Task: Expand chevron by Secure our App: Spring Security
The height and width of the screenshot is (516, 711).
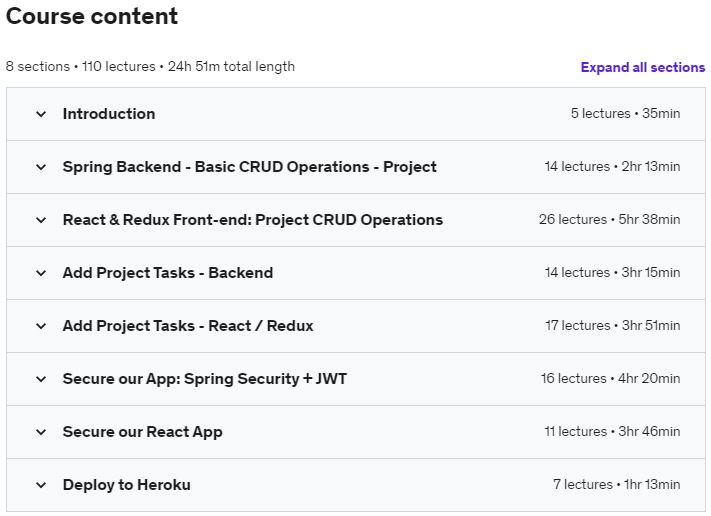Action: pyautogui.click(x=41, y=379)
